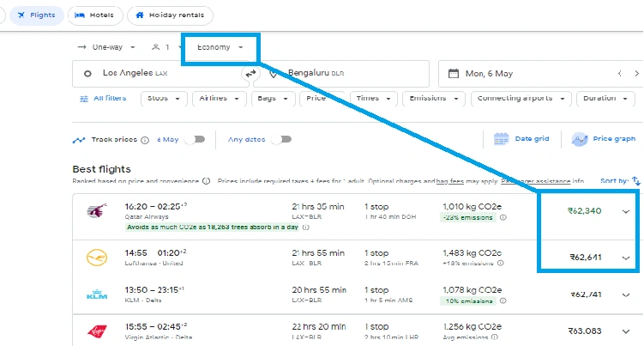This screenshot has width=644, height=346.
Task: Open the passenger count dropdown
Action: 166,47
